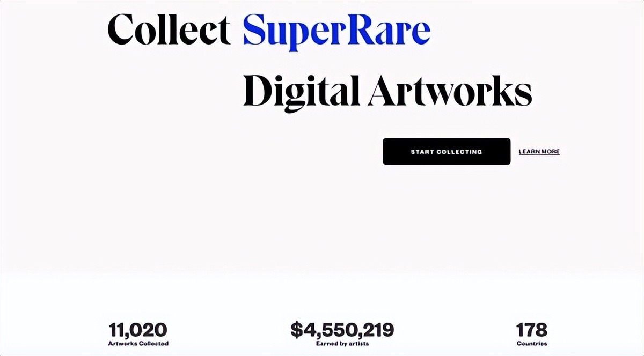Open the LEARN MORE link
644x356 pixels.
pos(539,152)
